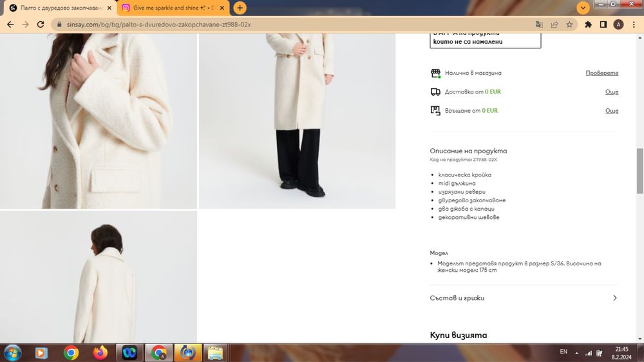Click the 'Състав и грижи' label
Viewport: 644px width, 362px height.
pos(457,298)
